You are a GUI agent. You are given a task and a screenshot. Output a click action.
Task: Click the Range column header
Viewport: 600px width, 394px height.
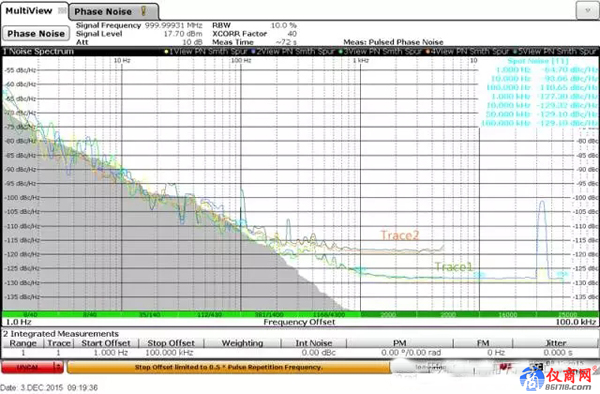[x=23, y=343]
